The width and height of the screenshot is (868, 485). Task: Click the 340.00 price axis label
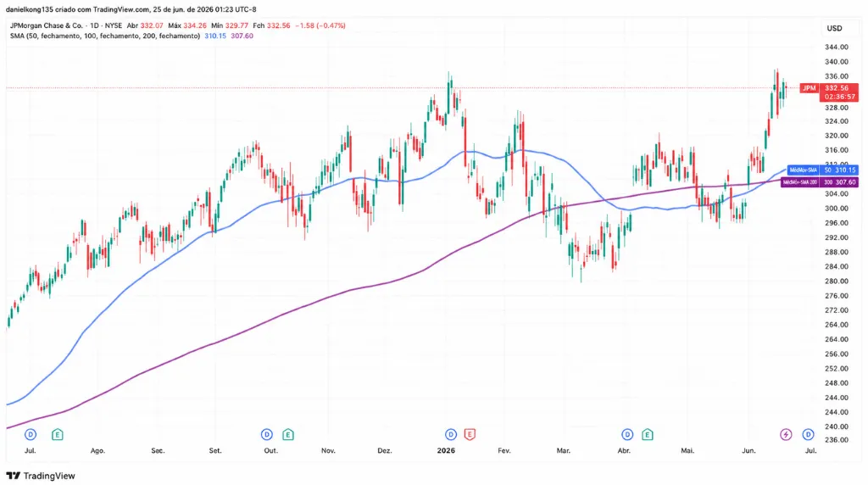pyautogui.click(x=836, y=62)
